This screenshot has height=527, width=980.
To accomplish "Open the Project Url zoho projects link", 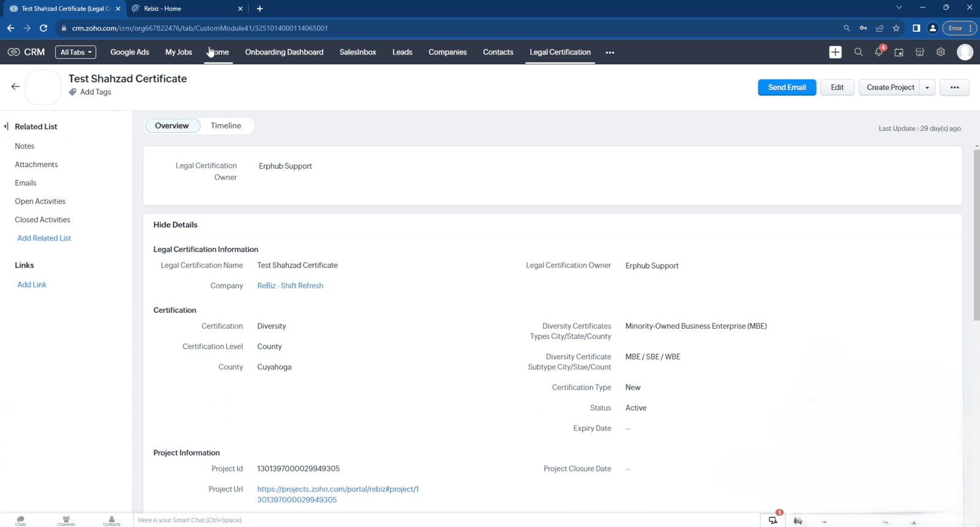I will point(338,495).
